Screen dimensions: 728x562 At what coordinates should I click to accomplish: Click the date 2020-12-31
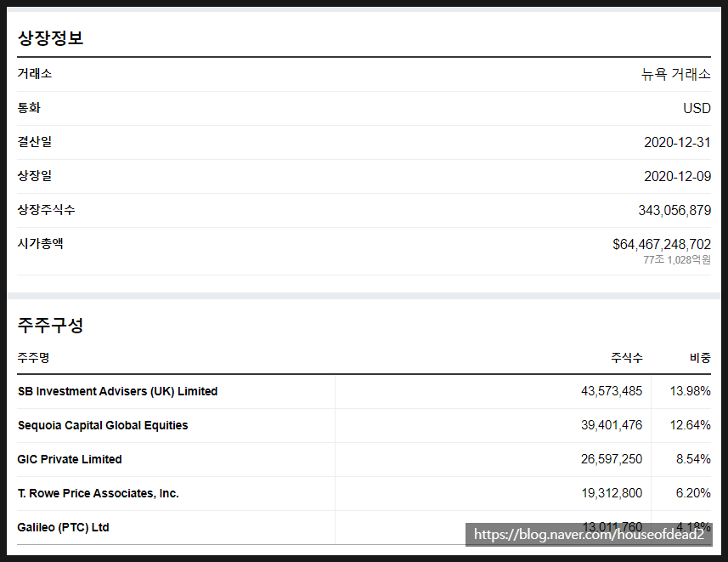[677, 142]
